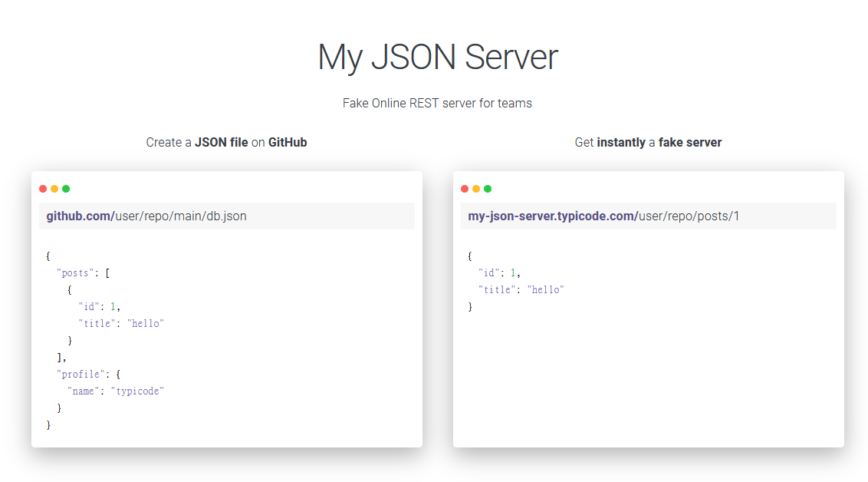Image resolution: width=868 pixels, height=482 pixels.
Task: Click the green expand dot on the GitHub window
Action: coord(66,188)
